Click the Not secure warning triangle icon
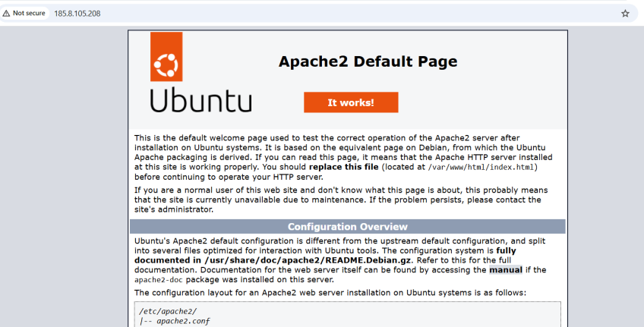644x327 pixels. pyautogui.click(x=7, y=14)
